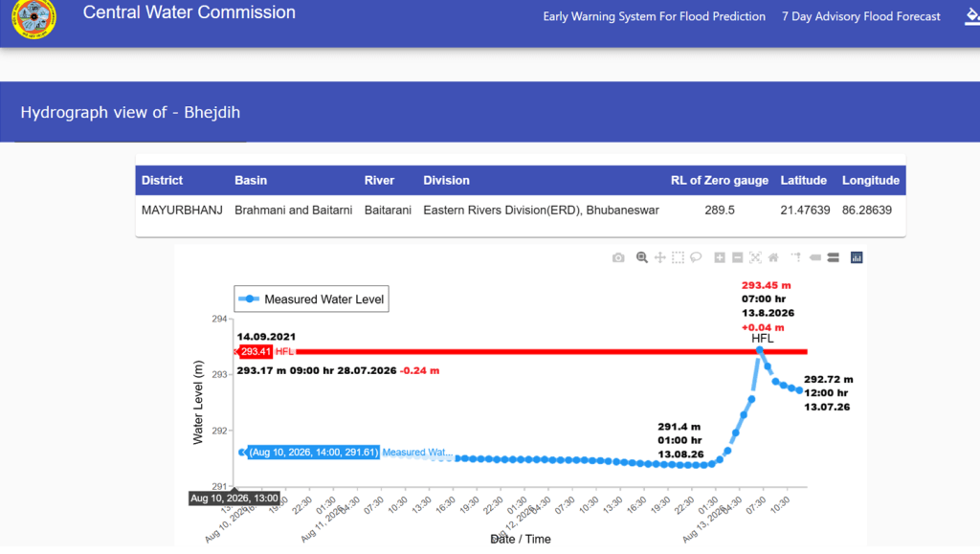The height and width of the screenshot is (554, 980).
Task: Click the Zoom In plus icon
Action: pyautogui.click(x=720, y=257)
